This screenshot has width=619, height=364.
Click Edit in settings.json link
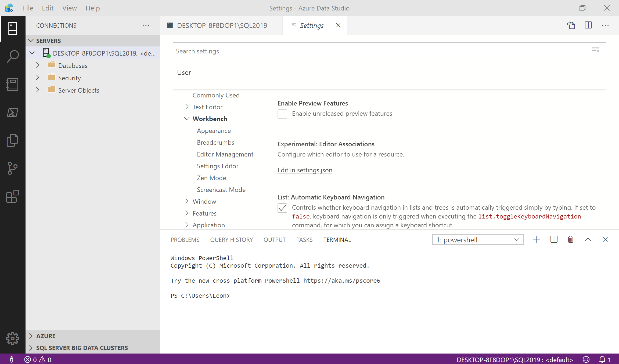[x=305, y=170]
